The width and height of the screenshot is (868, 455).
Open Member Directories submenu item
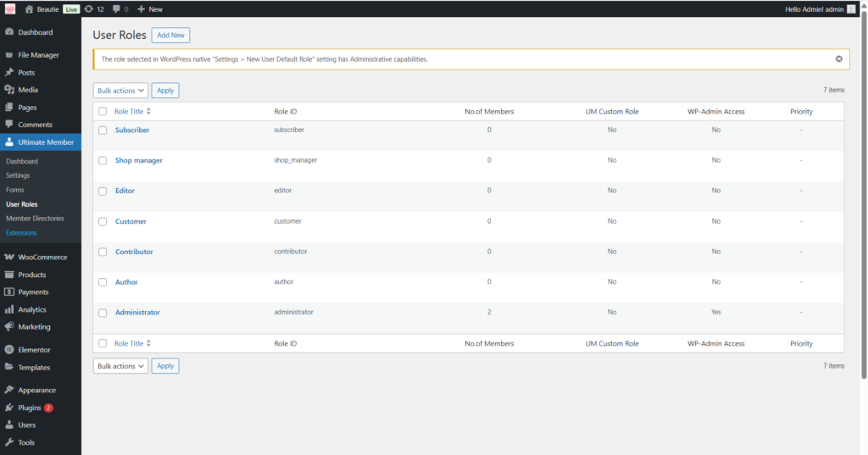point(35,219)
